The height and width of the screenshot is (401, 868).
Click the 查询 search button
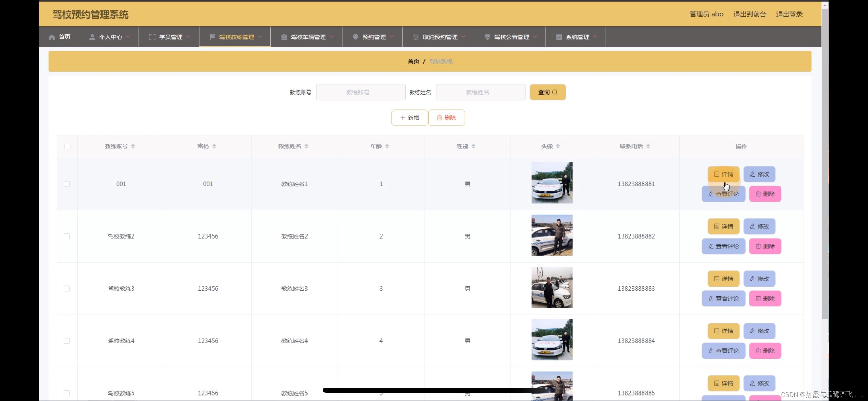(547, 92)
